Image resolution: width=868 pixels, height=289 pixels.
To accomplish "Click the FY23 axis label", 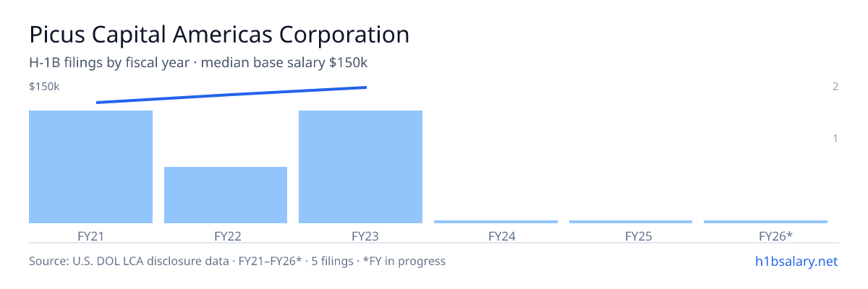I will (x=360, y=236).
